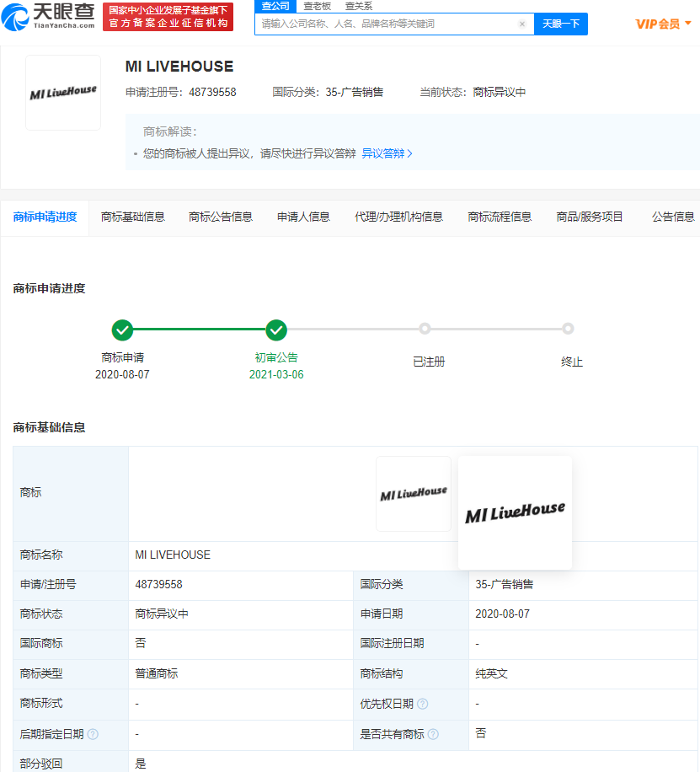Open help icon beside 优先权日期
Screen dimensions: 700x772
point(422,704)
